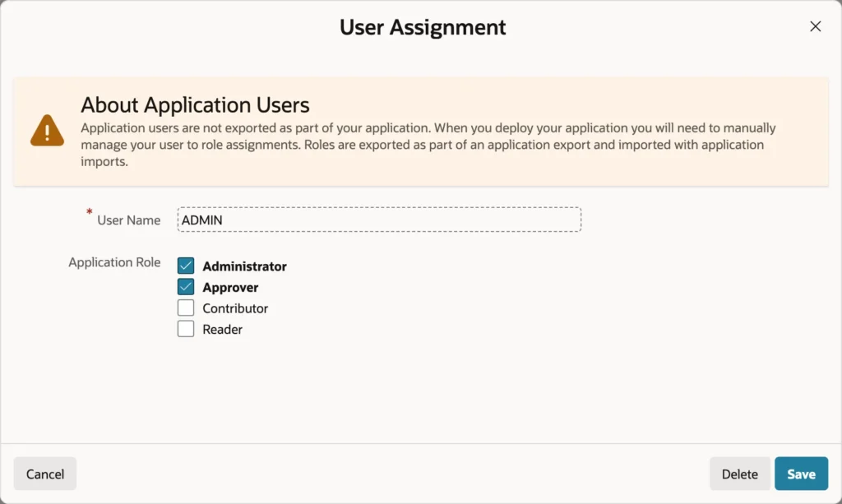Enable the Contributor role checkbox
The image size is (842, 504).
[186, 307]
